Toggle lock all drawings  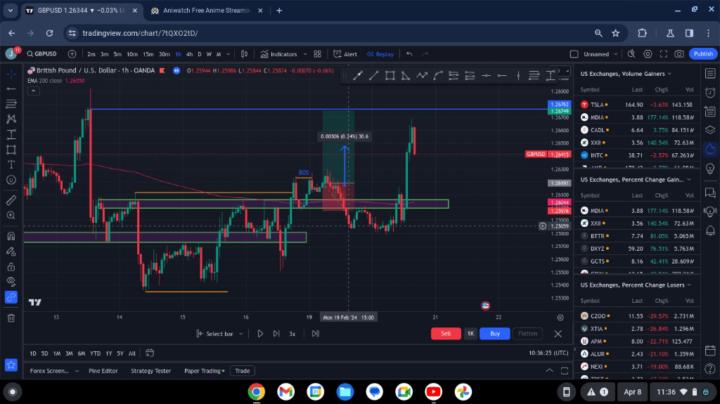[x=11, y=267]
